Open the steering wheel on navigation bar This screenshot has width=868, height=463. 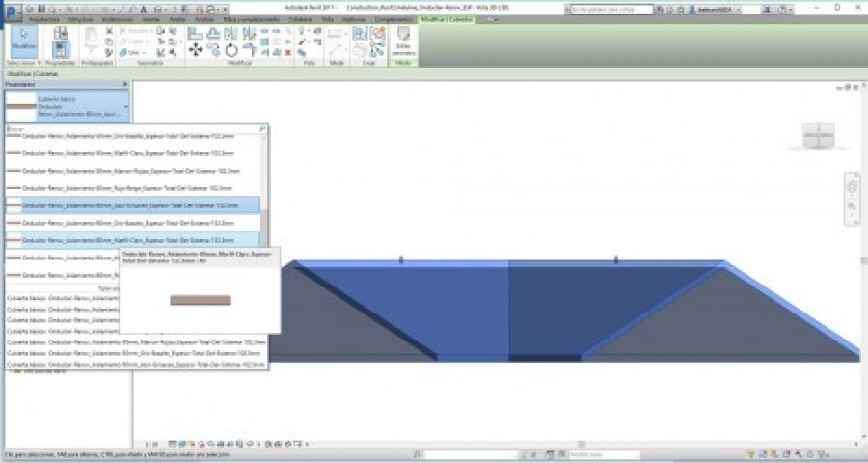[852, 186]
